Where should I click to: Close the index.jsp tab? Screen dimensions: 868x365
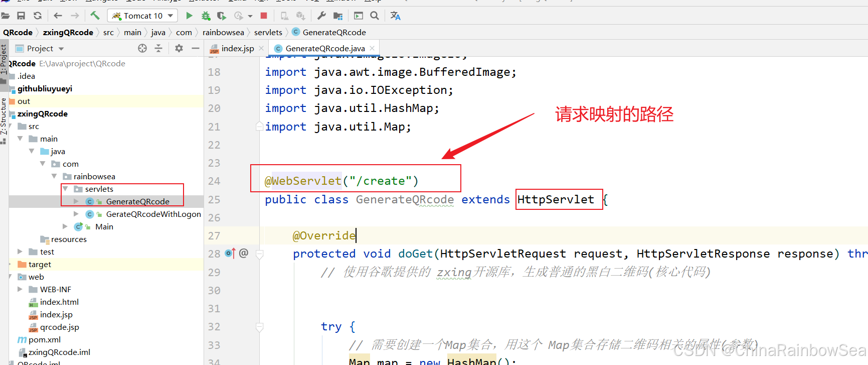point(261,48)
